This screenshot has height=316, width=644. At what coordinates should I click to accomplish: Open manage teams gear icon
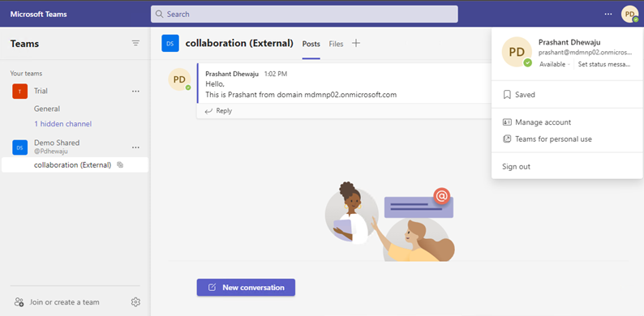coord(135,302)
